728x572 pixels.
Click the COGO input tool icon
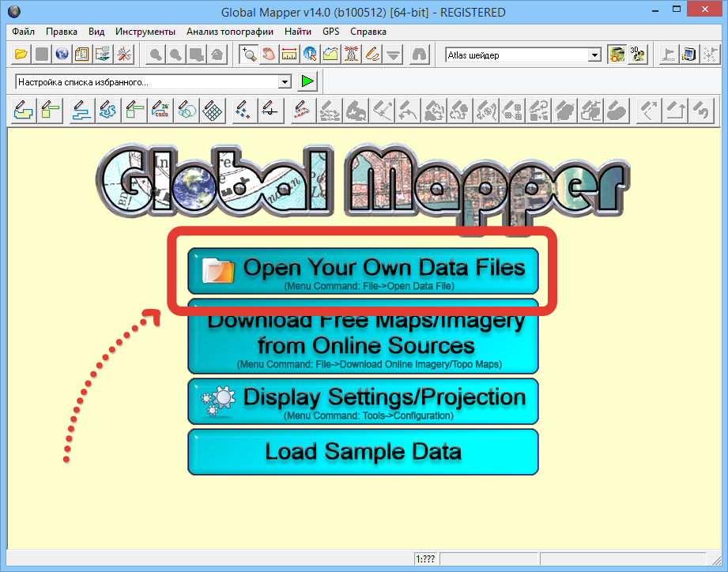(161, 111)
